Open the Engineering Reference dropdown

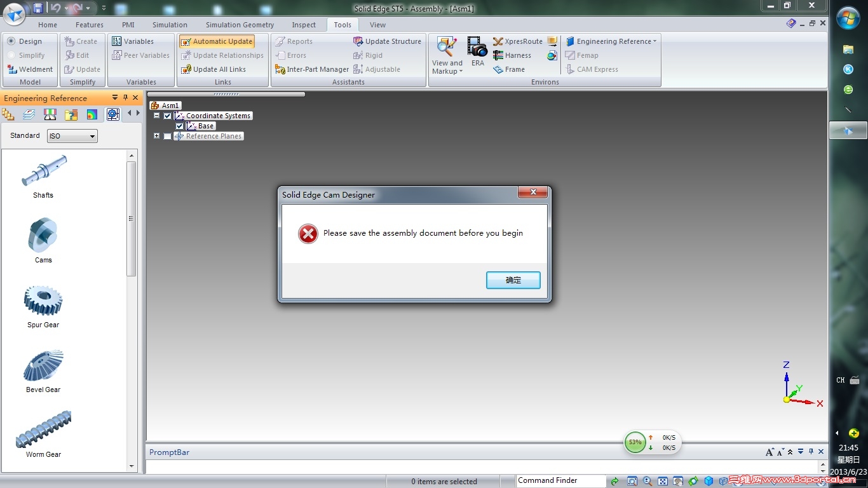611,41
